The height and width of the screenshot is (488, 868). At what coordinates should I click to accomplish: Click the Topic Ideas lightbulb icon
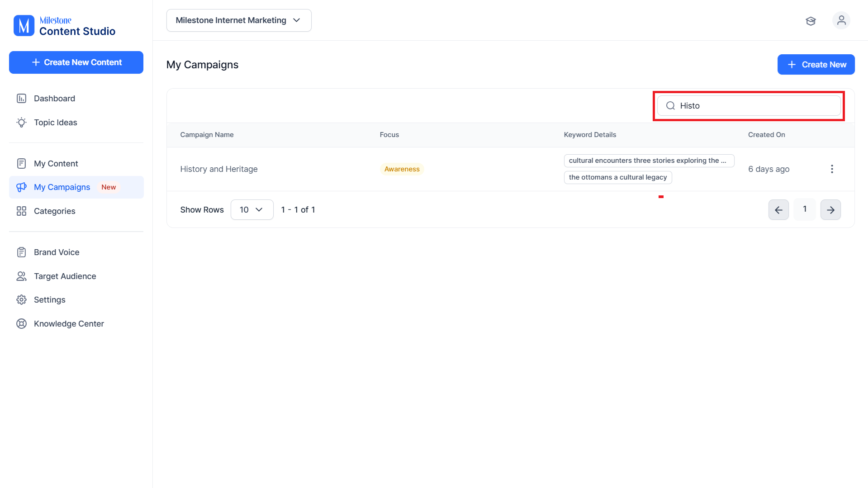coord(21,123)
